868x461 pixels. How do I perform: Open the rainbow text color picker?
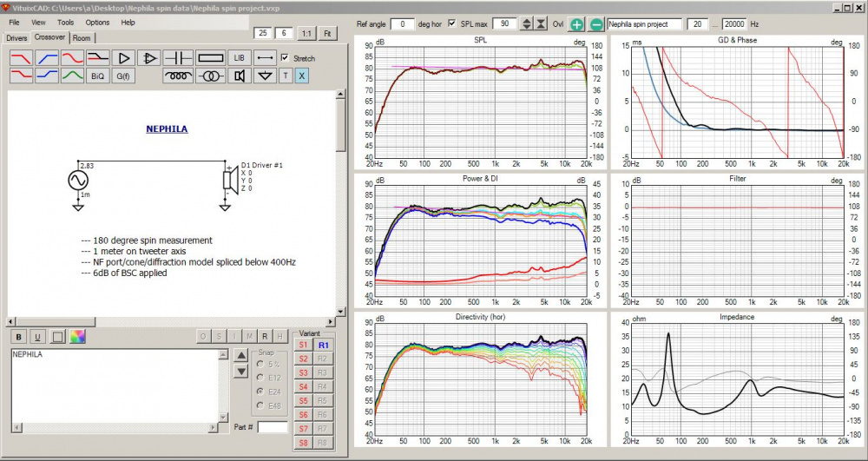coord(77,336)
